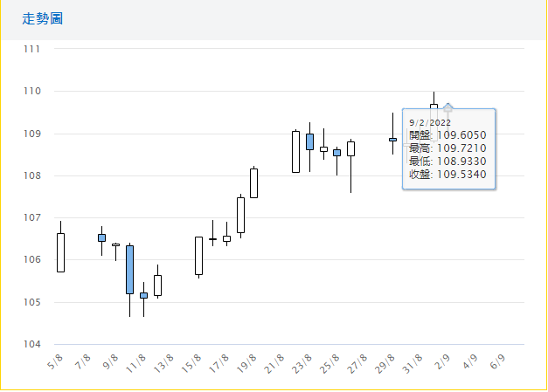The height and width of the screenshot is (392, 548).
Task: Select the small candlestick at 29/8
Action: 392,139
